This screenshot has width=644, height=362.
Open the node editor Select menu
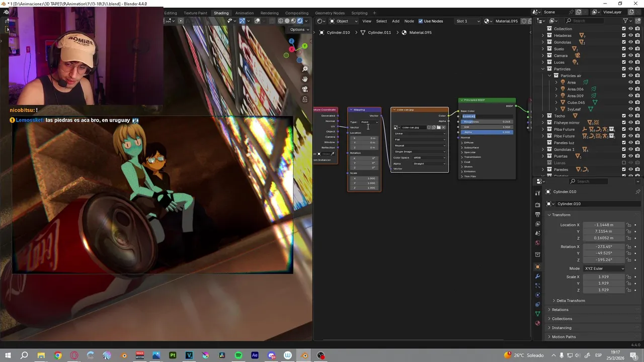pos(381,21)
